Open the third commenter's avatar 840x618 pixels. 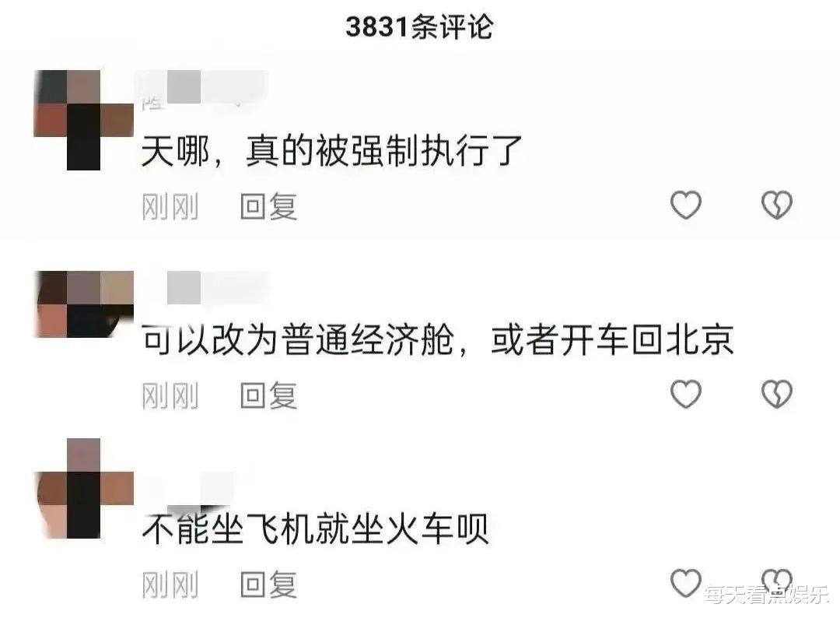[x=83, y=488]
